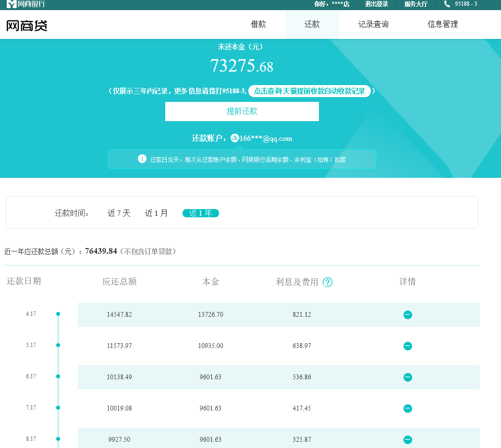Switch to the 还款 tab

[312, 25]
